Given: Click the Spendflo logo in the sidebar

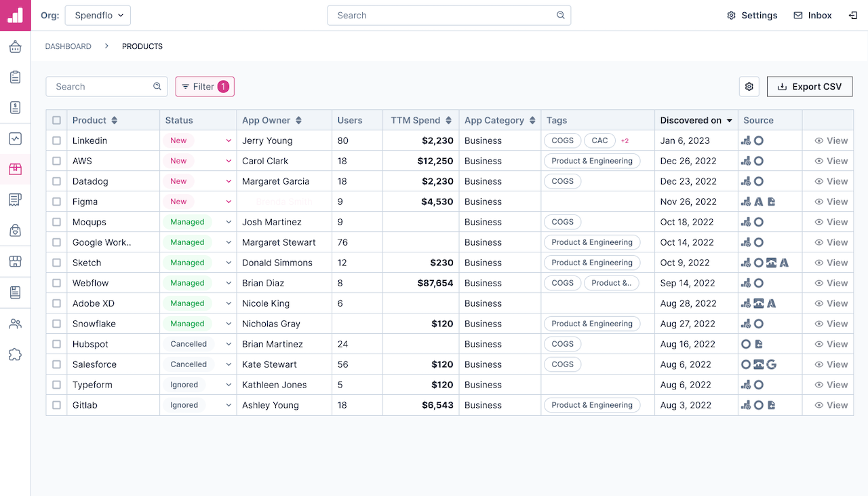Looking at the screenshot, I should click(15, 15).
